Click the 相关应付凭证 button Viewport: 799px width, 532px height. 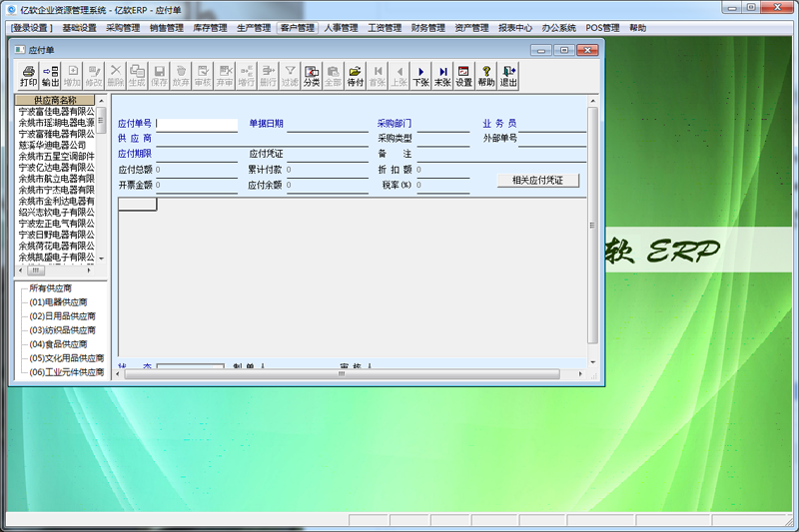(x=538, y=181)
